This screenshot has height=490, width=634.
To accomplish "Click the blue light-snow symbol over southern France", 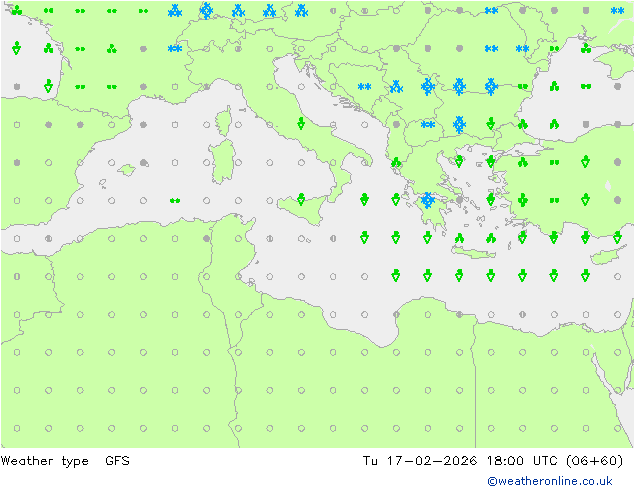I will coord(175,49).
